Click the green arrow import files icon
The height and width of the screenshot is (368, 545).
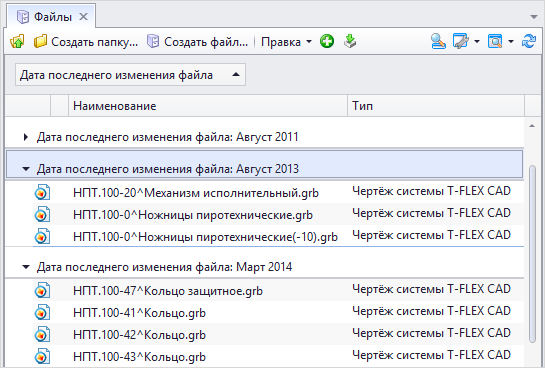coord(350,41)
